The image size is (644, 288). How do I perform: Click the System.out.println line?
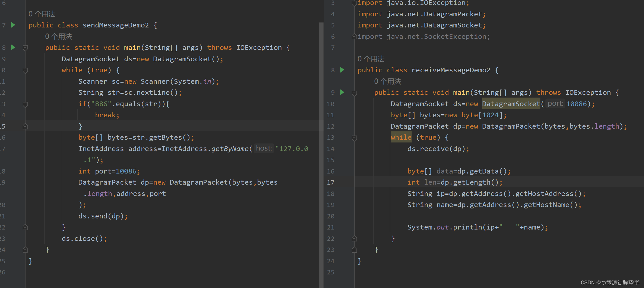click(x=478, y=227)
